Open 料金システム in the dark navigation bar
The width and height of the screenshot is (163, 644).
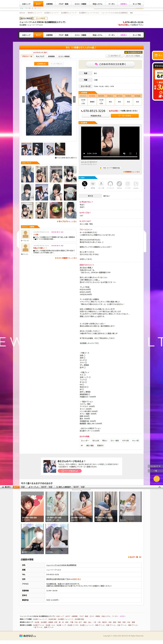point(97,35)
